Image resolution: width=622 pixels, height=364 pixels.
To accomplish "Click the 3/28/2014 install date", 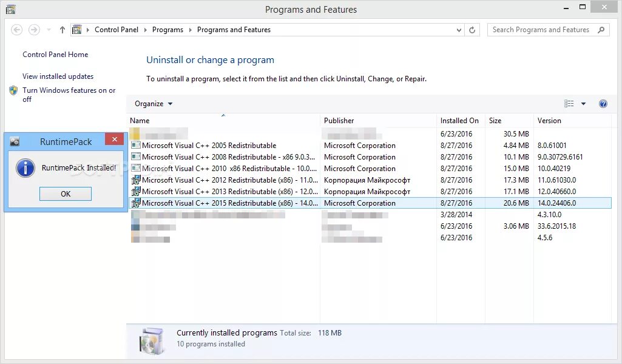I will point(456,215).
